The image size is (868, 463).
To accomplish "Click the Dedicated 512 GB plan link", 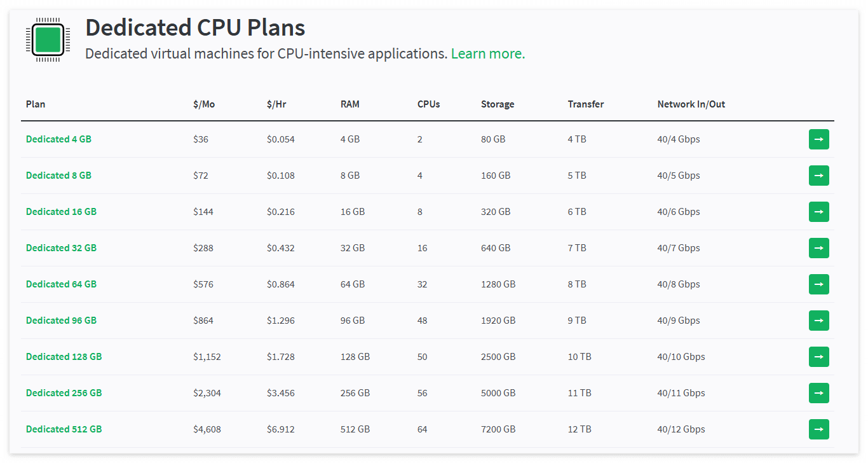I will click(64, 429).
